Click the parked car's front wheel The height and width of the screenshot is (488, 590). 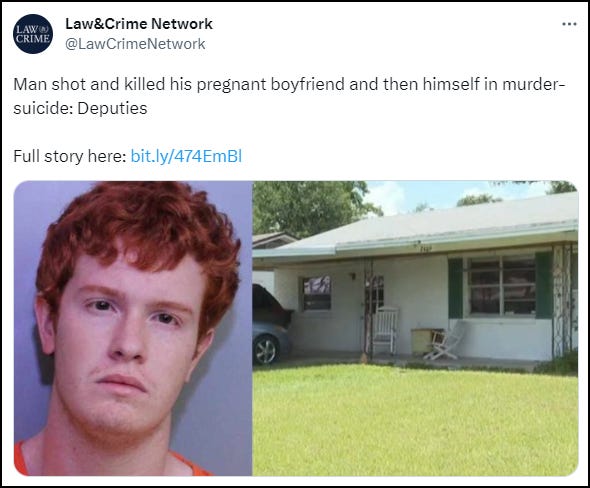(266, 350)
